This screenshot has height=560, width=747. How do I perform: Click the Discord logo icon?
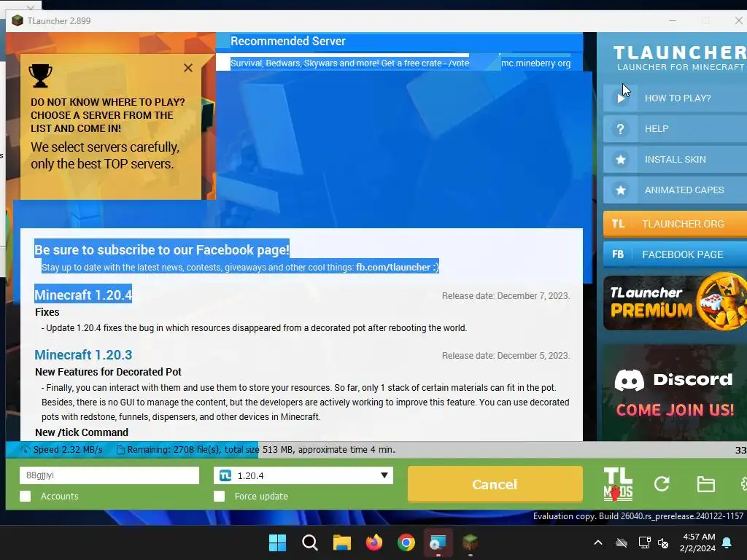[x=630, y=380]
